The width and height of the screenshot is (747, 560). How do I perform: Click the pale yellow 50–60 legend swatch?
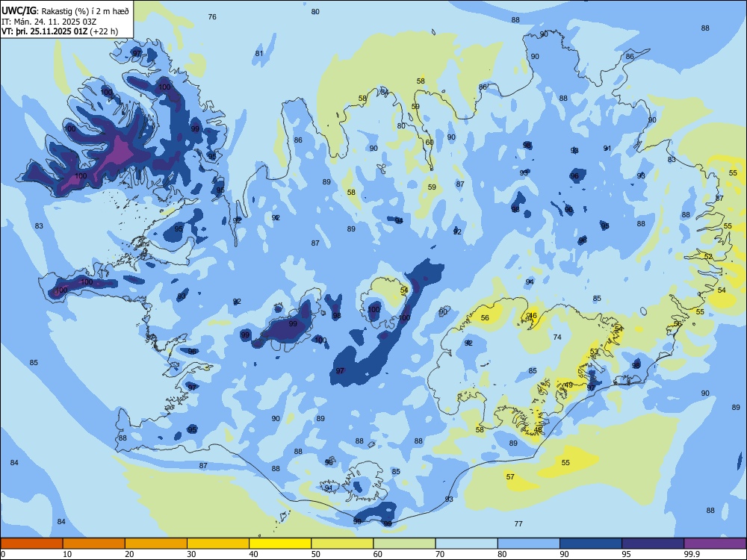point(342,544)
